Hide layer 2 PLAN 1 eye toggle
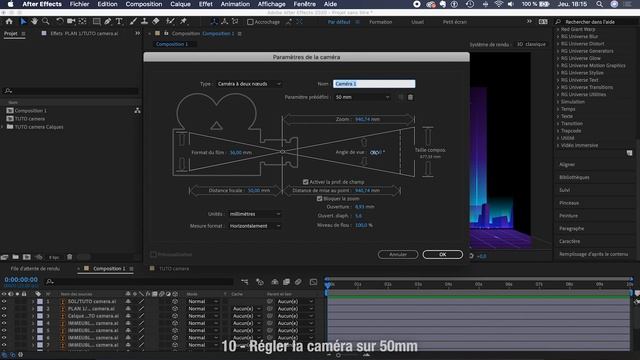This screenshot has height=360, width=640. click(x=4, y=309)
